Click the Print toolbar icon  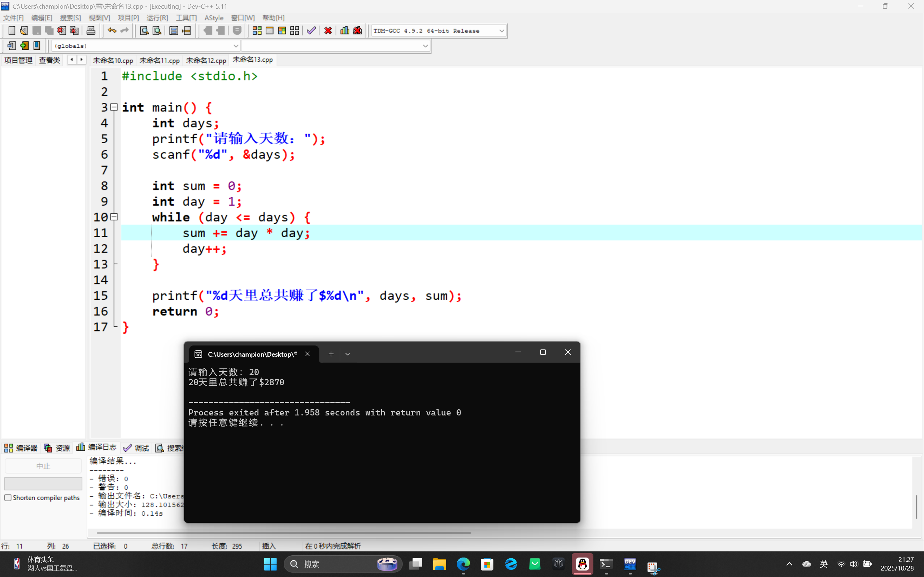(91, 31)
